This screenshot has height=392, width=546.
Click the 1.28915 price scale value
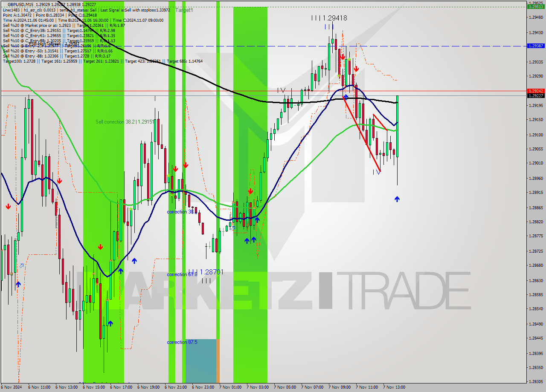(x=536, y=193)
